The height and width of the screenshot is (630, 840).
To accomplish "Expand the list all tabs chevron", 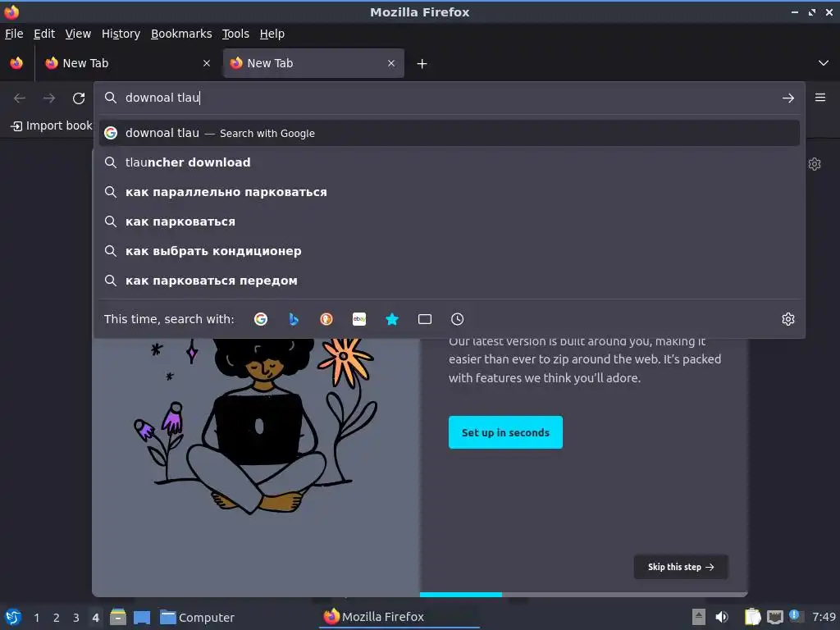I will coord(824,63).
